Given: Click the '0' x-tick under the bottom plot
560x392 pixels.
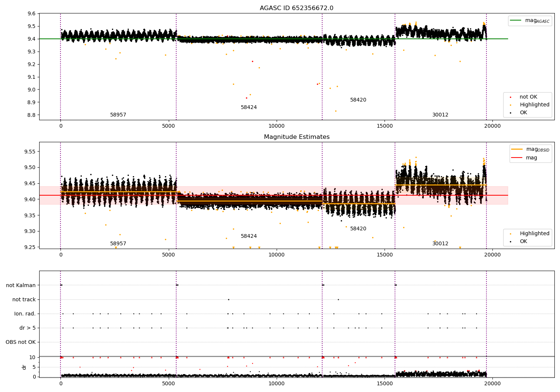Looking at the screenshot, I should point(60,384).
